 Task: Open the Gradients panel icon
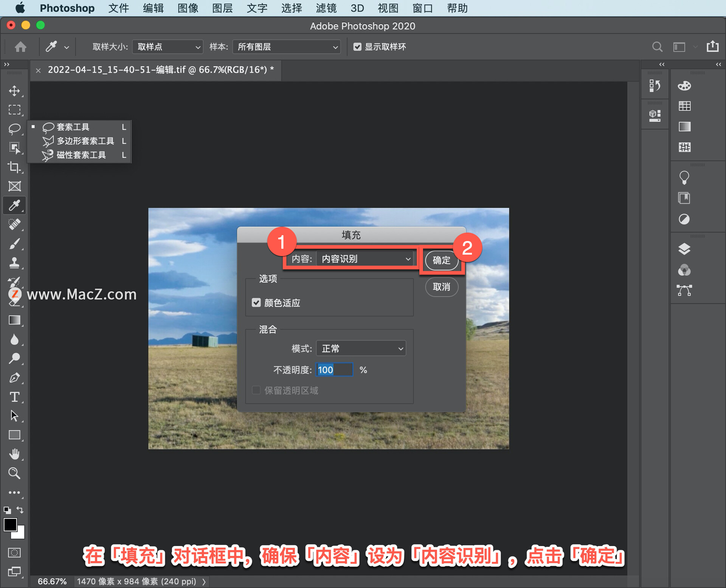[684, 127]
